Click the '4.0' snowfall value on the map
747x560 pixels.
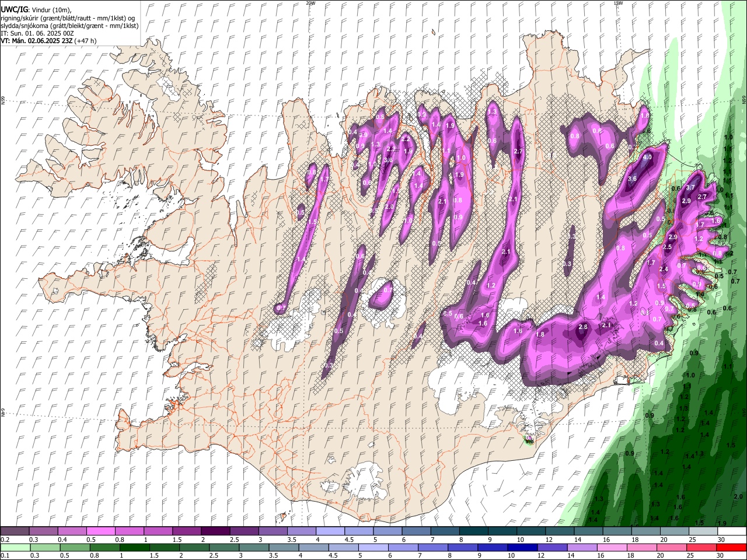click(647, 157)
